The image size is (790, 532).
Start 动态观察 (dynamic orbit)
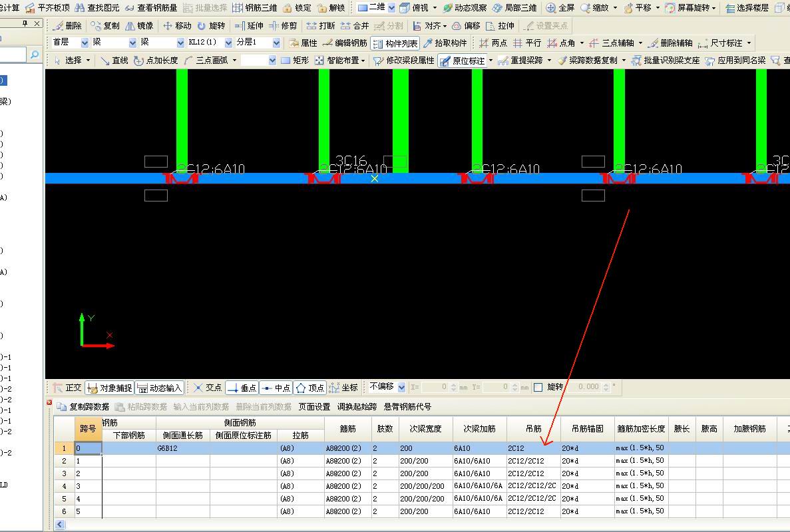465,8
